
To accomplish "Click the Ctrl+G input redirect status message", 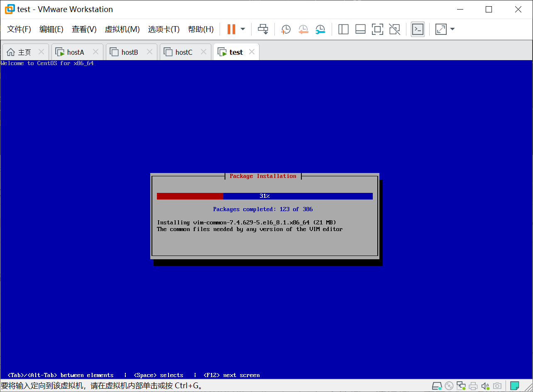I will pyautogui.click(x=102, y=386).
